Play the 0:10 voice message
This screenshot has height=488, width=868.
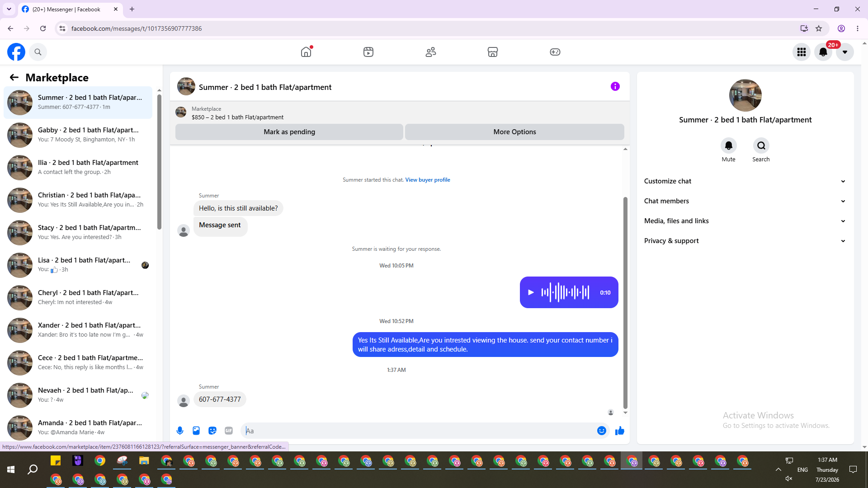click(531, 292)
